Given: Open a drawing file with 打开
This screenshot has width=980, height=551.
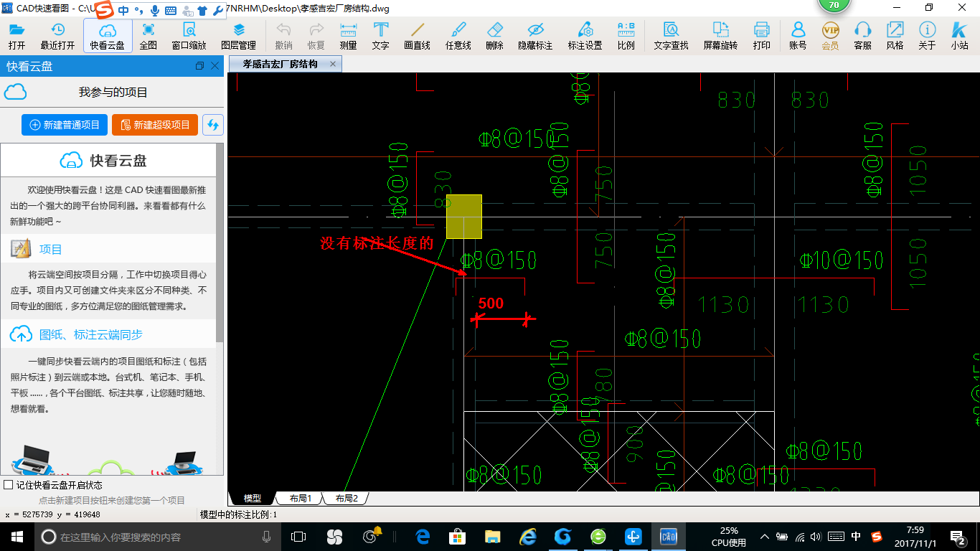Looking at the screenshot, I should [x=17, y=36].
